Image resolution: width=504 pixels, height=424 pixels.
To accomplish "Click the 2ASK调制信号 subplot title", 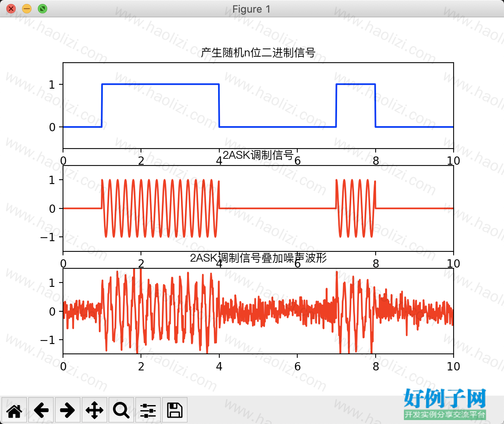I will click(x=258, y=155).
